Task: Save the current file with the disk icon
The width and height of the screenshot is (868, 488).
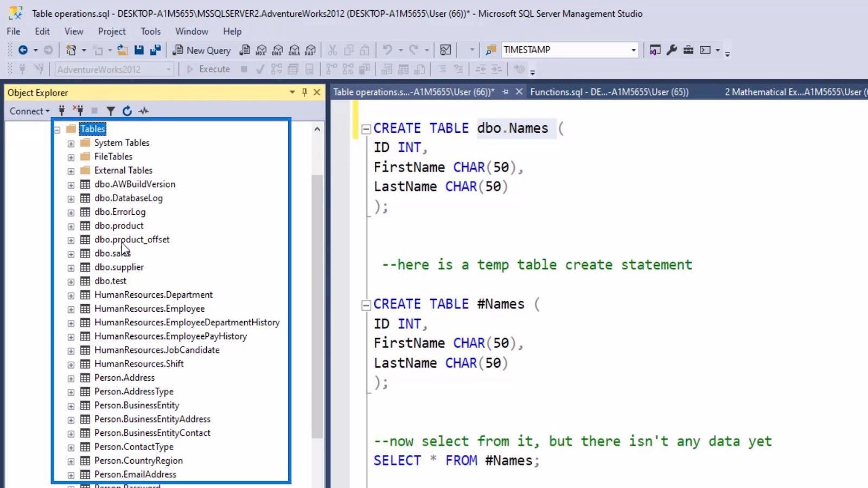Action: click(139, 50)
